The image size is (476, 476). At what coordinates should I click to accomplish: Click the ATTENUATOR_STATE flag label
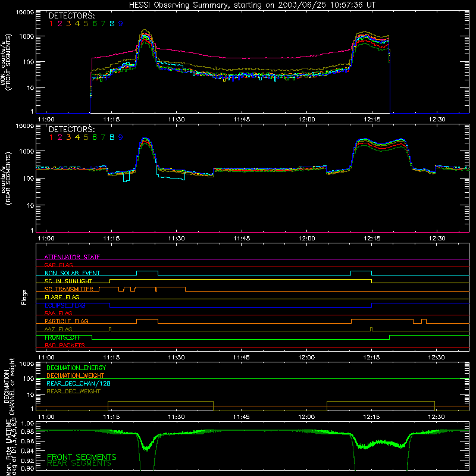[72, 257]
